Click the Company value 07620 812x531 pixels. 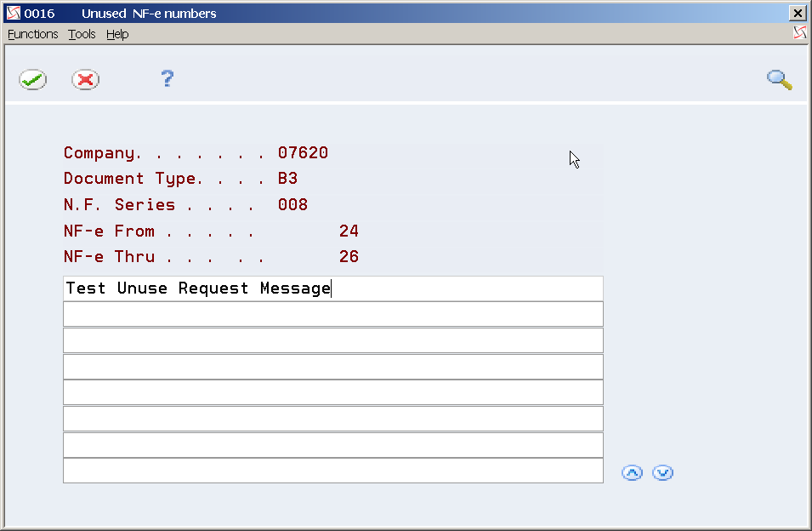tap(303, 153)
